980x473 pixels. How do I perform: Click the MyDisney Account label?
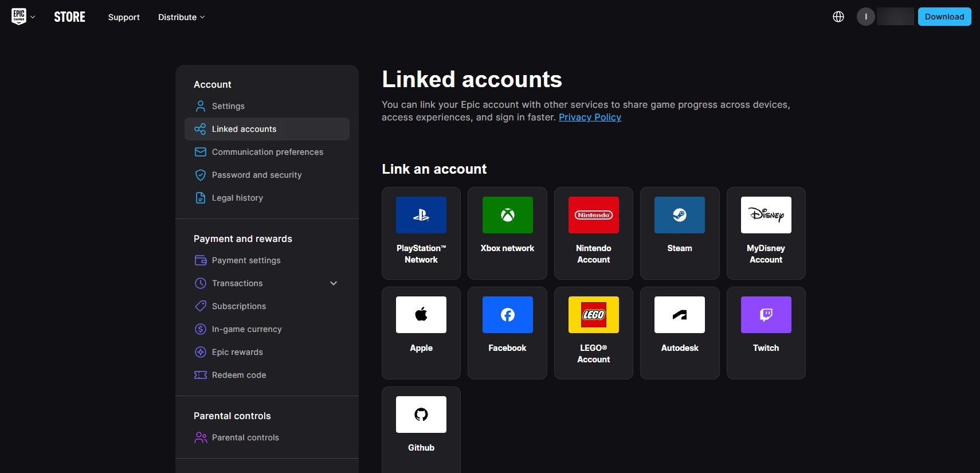[766, 254]
